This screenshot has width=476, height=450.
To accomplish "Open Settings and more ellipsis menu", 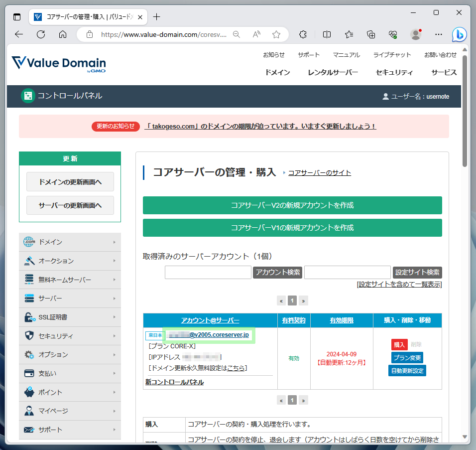I will pos(438,34).
